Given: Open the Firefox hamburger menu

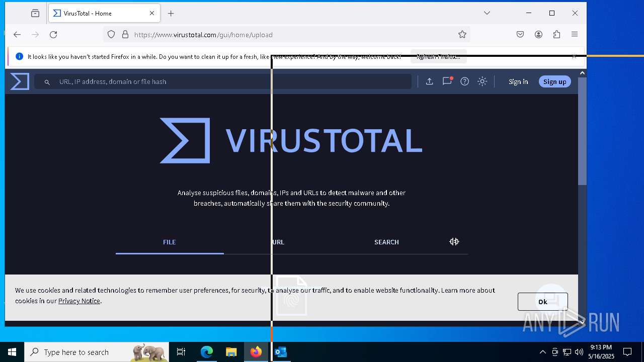Looking at the screenshot, I should (575, 35).
